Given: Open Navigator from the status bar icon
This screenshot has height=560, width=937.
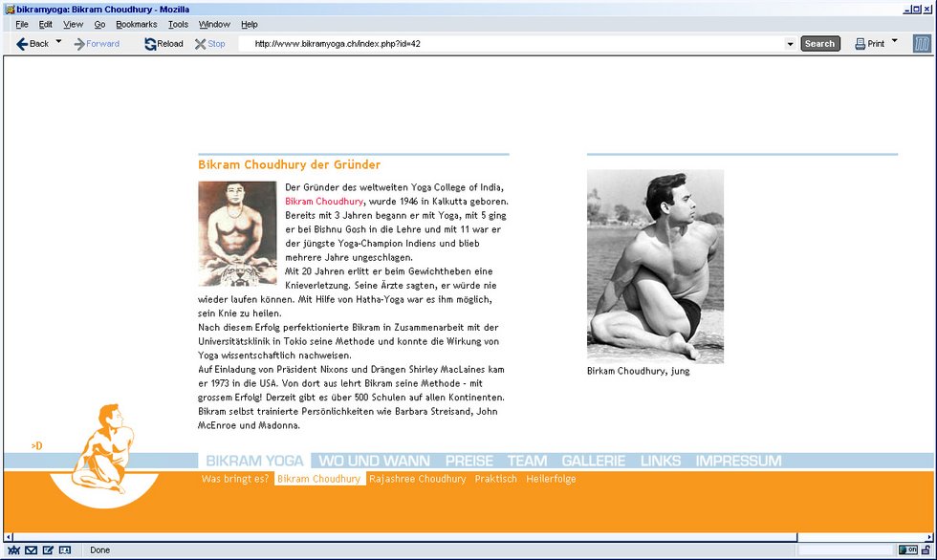Looking at the screenshot, I should coord(13,550).
